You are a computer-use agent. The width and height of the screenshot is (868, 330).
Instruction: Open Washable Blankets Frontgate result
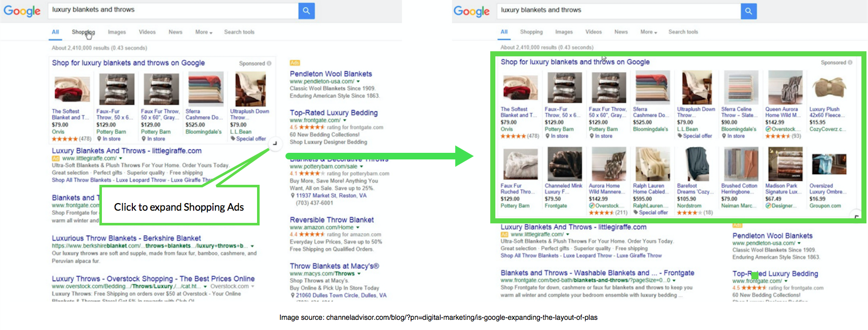[x=597, y=273]
